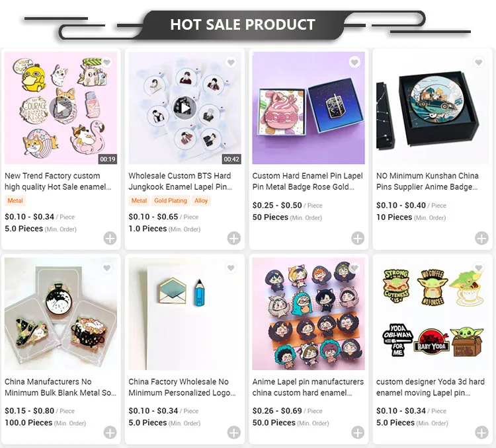This screenshot has width=496, height=448.
Task: Click the heart on the Kunshan Anime Badge item
Action: (479, 62)
